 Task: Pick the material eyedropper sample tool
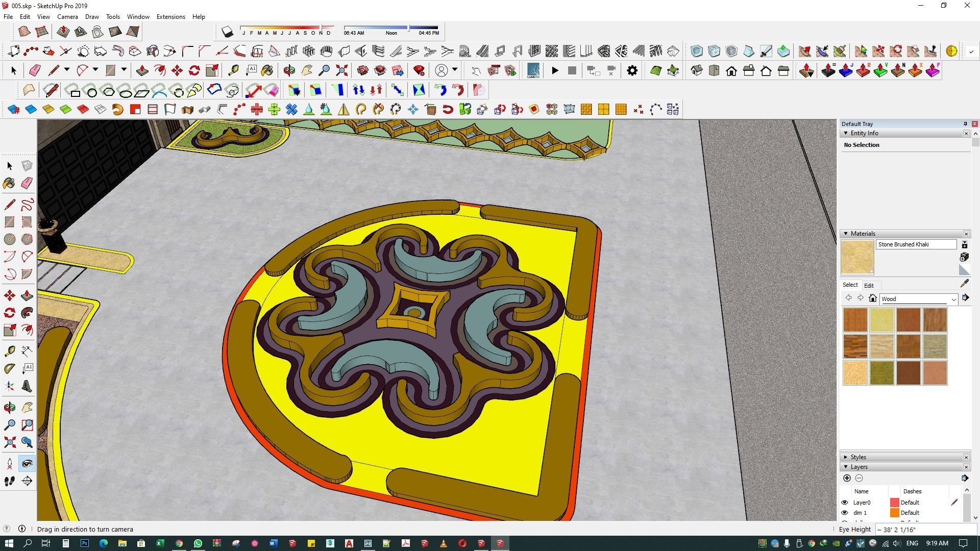tap(964, 284)
